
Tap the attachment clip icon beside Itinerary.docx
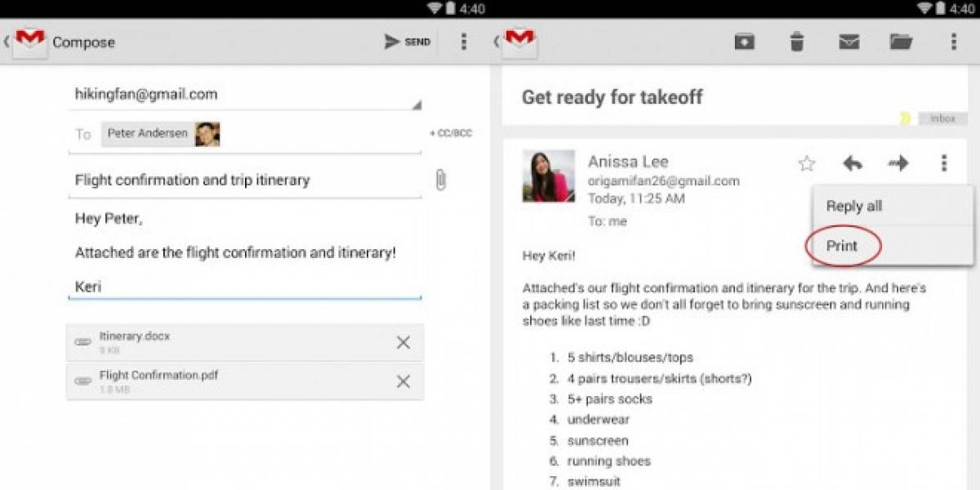82,342
